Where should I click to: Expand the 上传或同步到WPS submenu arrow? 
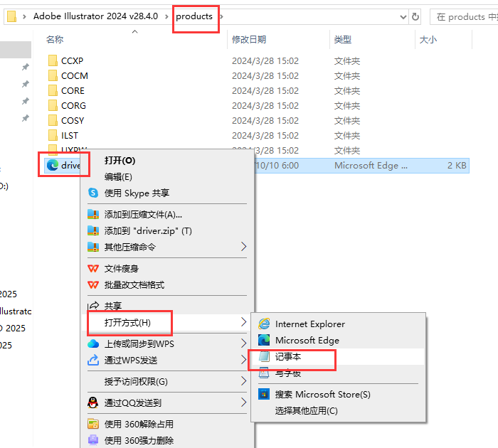[243, 343]
